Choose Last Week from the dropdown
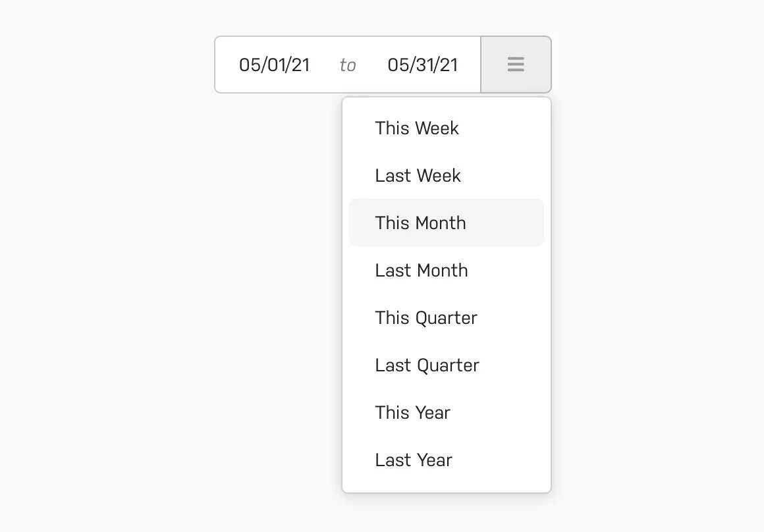This screenshot has width=764, height=532. (x=418, y=175)
